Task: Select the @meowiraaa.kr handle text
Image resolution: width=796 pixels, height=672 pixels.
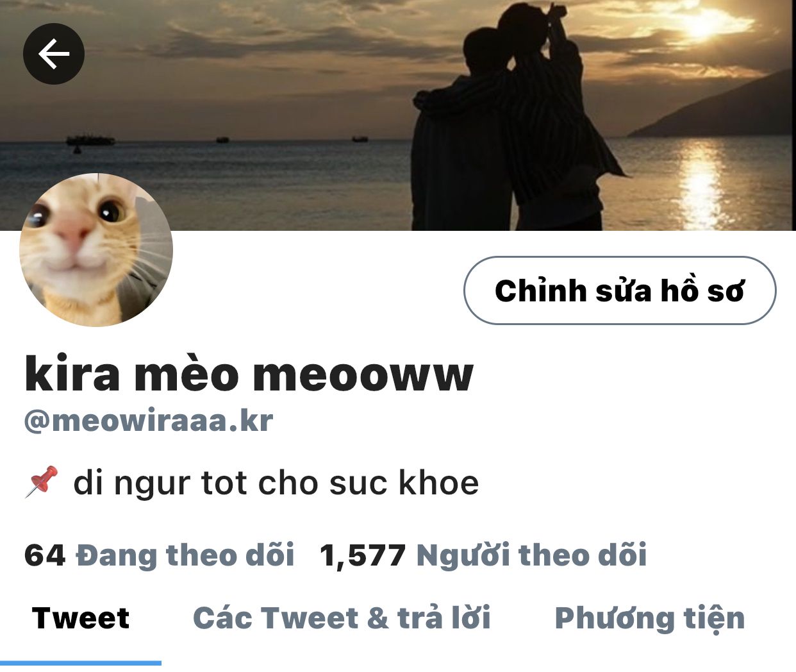Action: coord(149,421)
